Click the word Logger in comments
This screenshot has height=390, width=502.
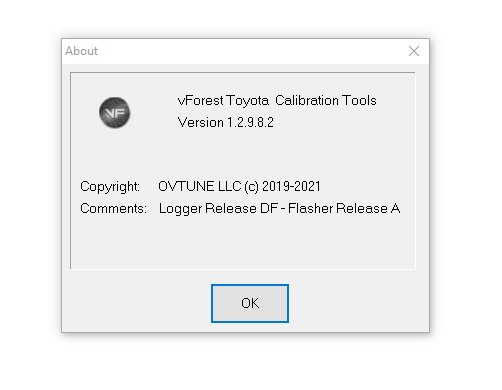180,209
